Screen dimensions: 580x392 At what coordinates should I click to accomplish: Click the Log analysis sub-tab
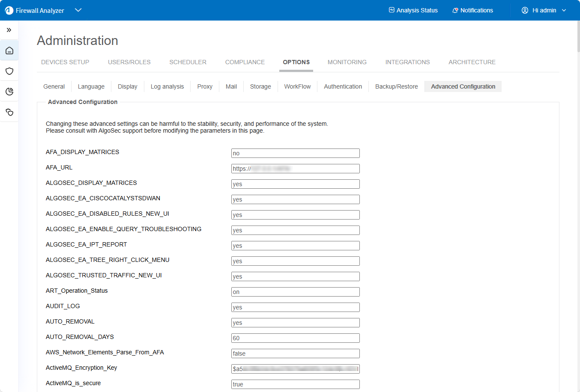pyautogui.click(x=167, y=86)
